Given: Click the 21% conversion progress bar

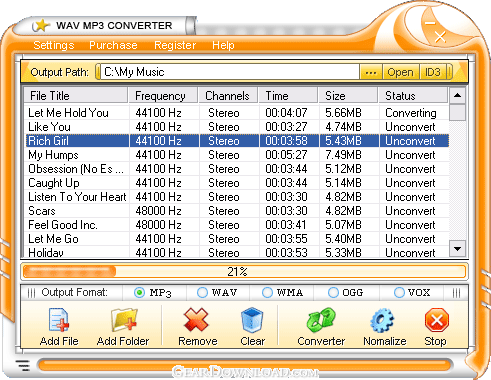Looking at the screenshot, I should point(244,271).
